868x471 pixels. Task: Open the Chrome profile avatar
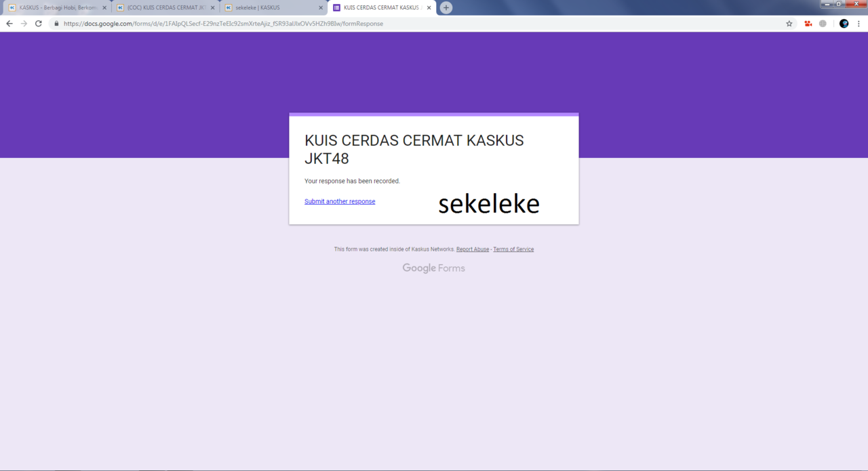843,23
